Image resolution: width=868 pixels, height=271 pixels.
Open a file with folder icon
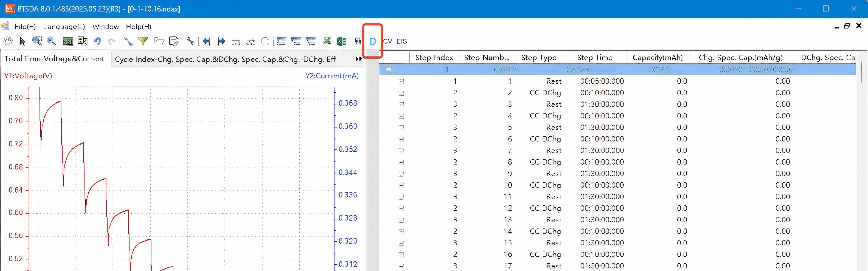(159, 41)
